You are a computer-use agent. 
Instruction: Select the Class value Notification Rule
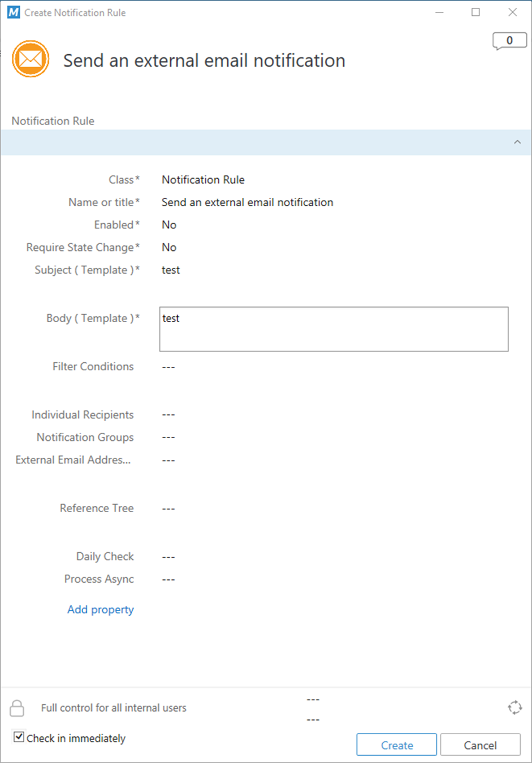203,180
